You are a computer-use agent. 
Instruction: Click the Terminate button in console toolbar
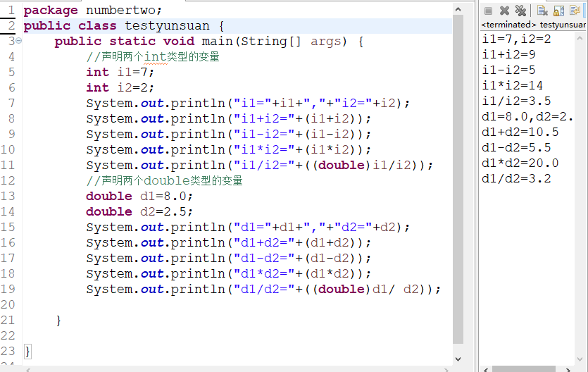click(488, 11)
